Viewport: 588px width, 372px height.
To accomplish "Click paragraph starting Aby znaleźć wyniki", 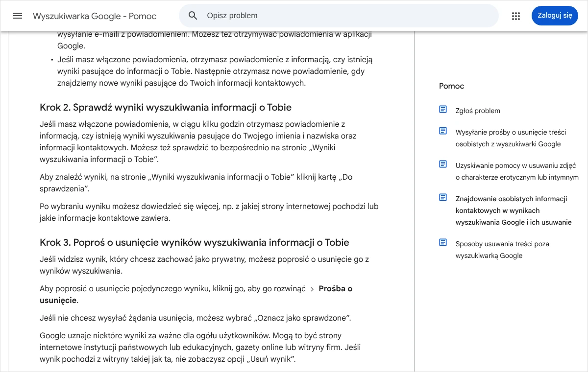I will 196,183.
